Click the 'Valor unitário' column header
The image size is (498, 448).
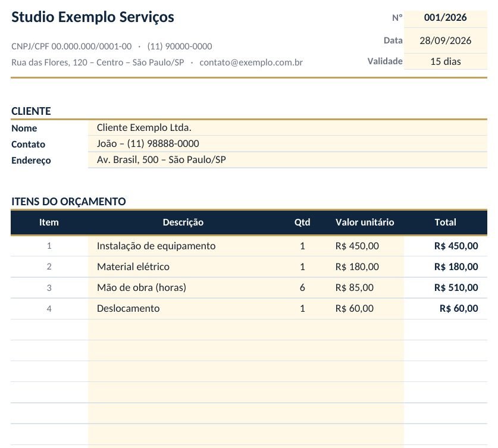pos(365,223)
